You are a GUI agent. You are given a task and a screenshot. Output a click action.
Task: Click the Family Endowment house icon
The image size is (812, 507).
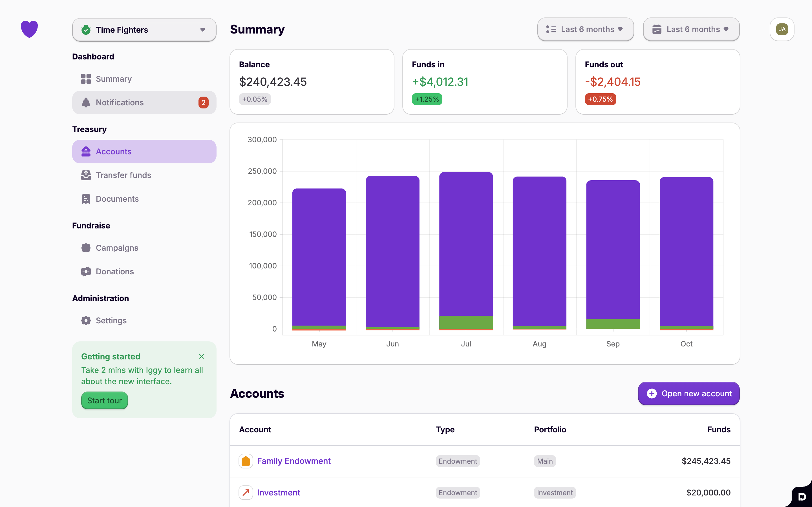point(246,461)
